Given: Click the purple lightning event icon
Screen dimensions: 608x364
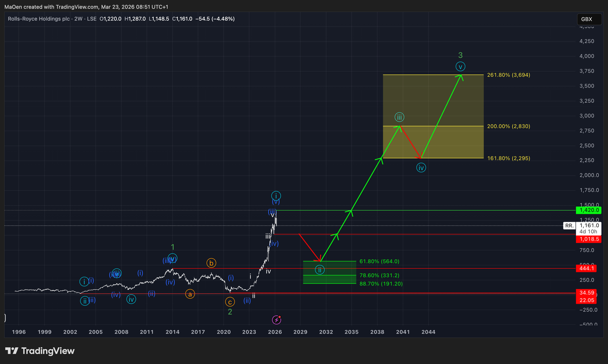Looking at the screenshot, I should pyautogui.click(x=277, y=319).
